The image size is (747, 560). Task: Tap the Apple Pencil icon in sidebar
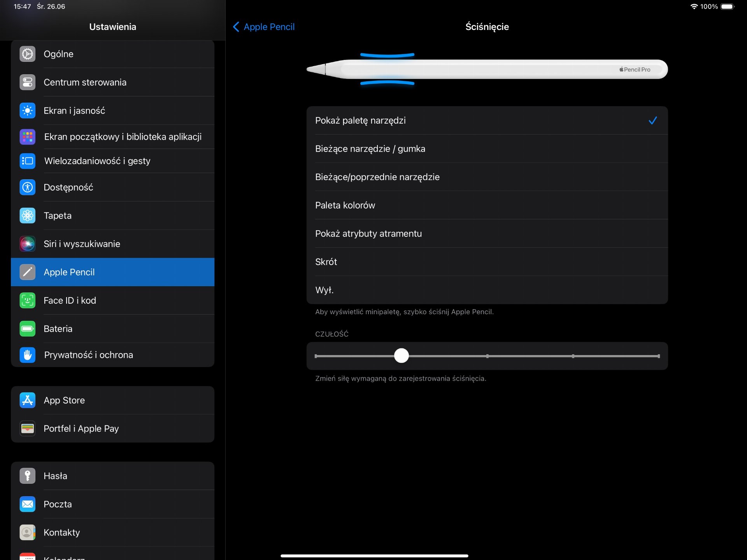[27, 272]
